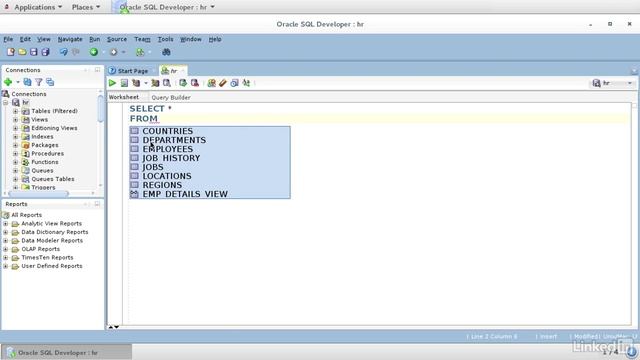Image resolution: width=640 pixels, height=360 pixels.
Task: Expand the Procedures node
Action: [x=16, y=153]
